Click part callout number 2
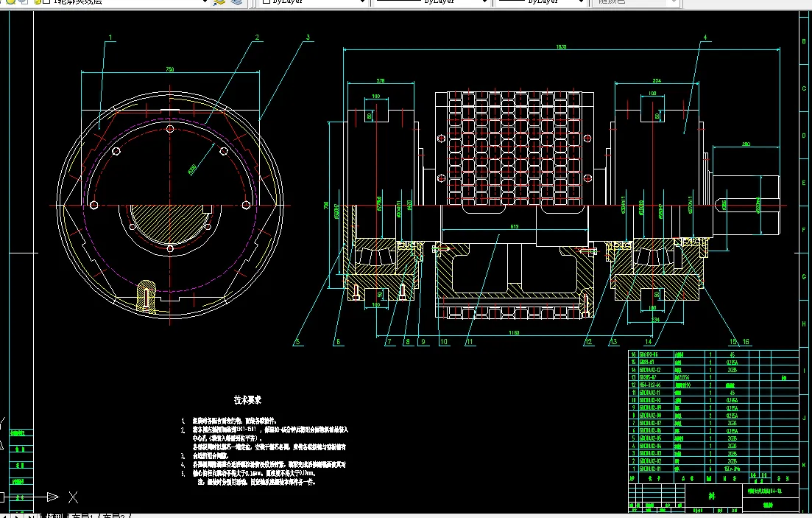Screen dimensions: 812x518 [257, 38]
